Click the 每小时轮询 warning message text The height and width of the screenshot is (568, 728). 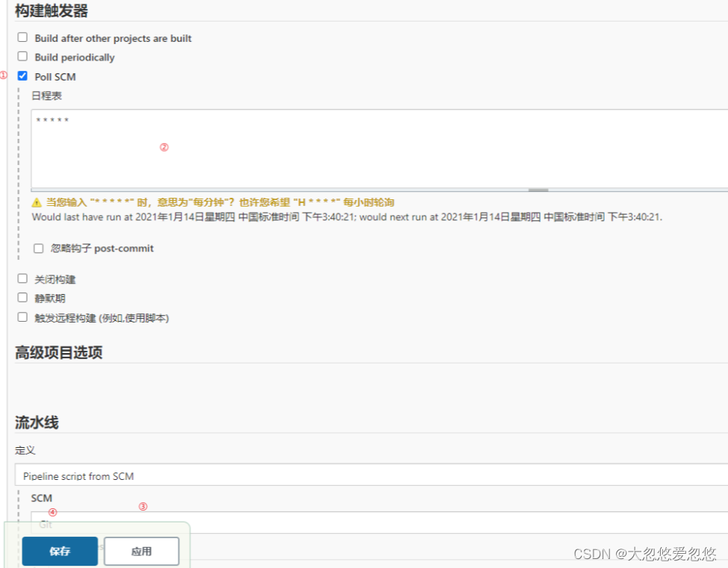tap(220, 202)
